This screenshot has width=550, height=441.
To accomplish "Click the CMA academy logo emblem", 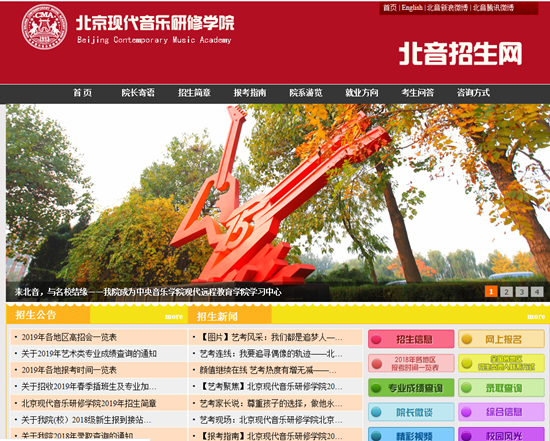I will coord(44,27).
